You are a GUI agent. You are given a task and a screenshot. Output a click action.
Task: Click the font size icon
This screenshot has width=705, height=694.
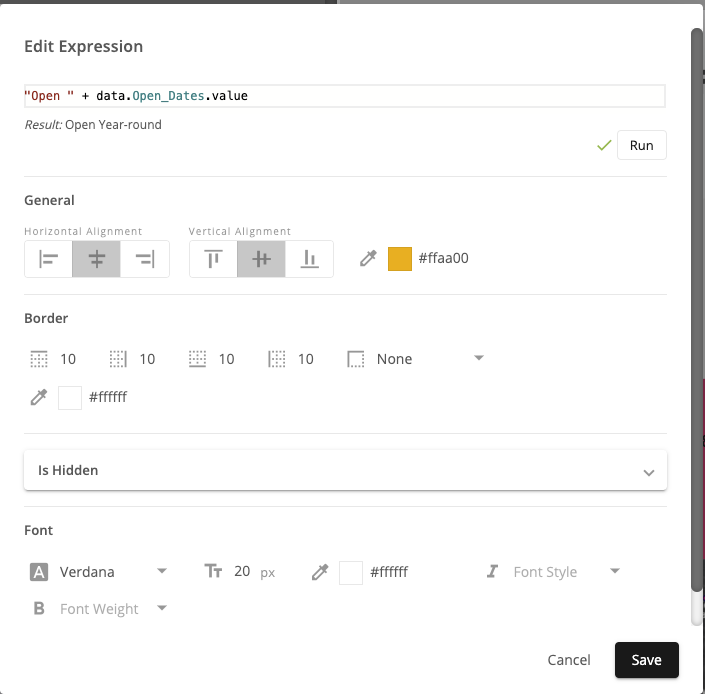(213, 572)
